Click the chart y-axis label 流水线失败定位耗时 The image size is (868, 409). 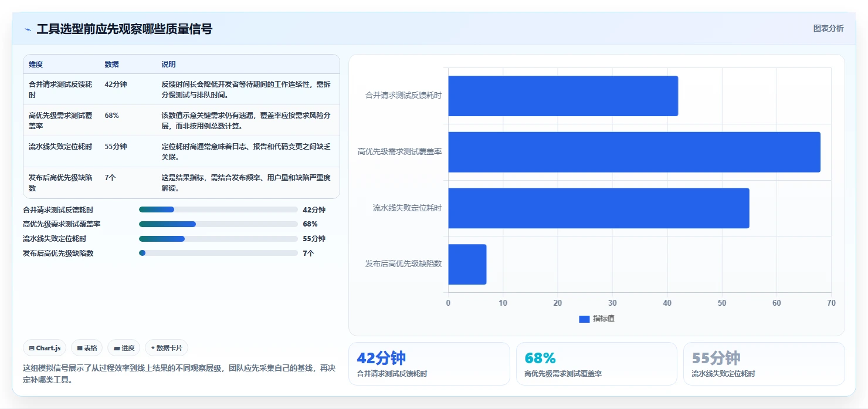[408, 208]
